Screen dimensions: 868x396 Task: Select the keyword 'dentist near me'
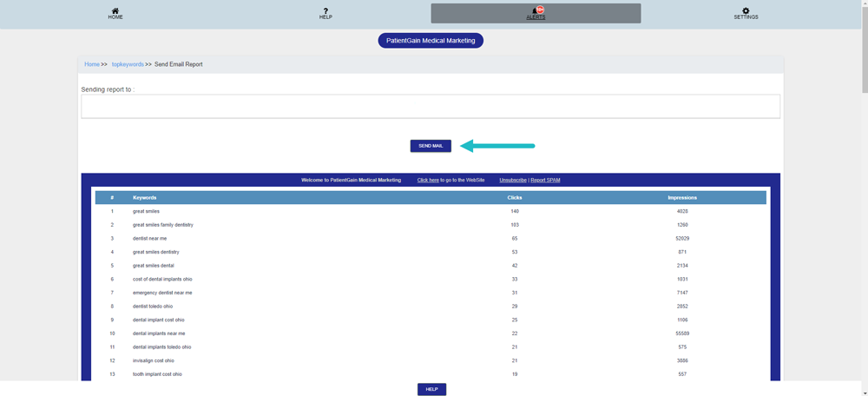click(149, 238)
